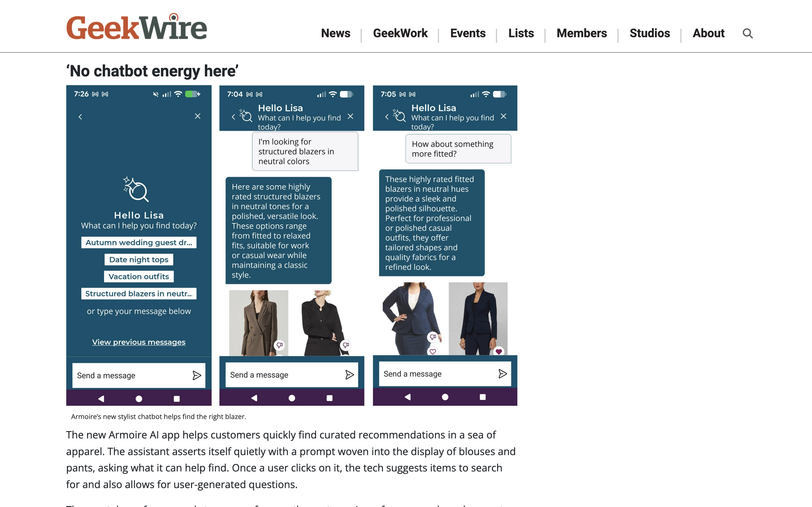Viewport: 812px width, 507px height.
Task: Tap Android recents square in 7:05 screen
Action: point(483,397)
